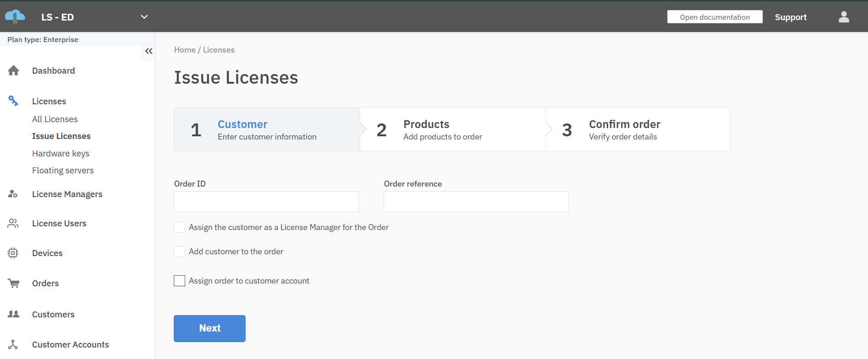Image resolution: width=868 pixels, height=359 pixels.
Task: Click Open documentation button
Action: point(714,17)
